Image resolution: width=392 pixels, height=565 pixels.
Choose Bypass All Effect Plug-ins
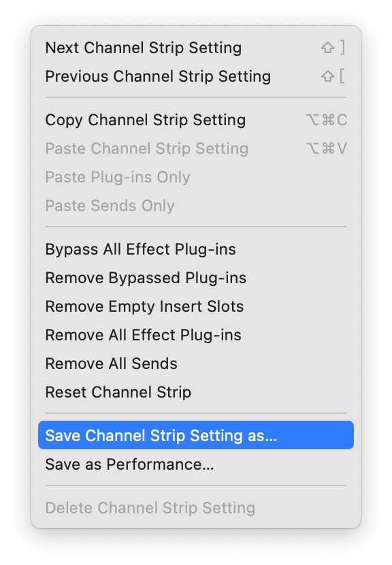(196, 249)
